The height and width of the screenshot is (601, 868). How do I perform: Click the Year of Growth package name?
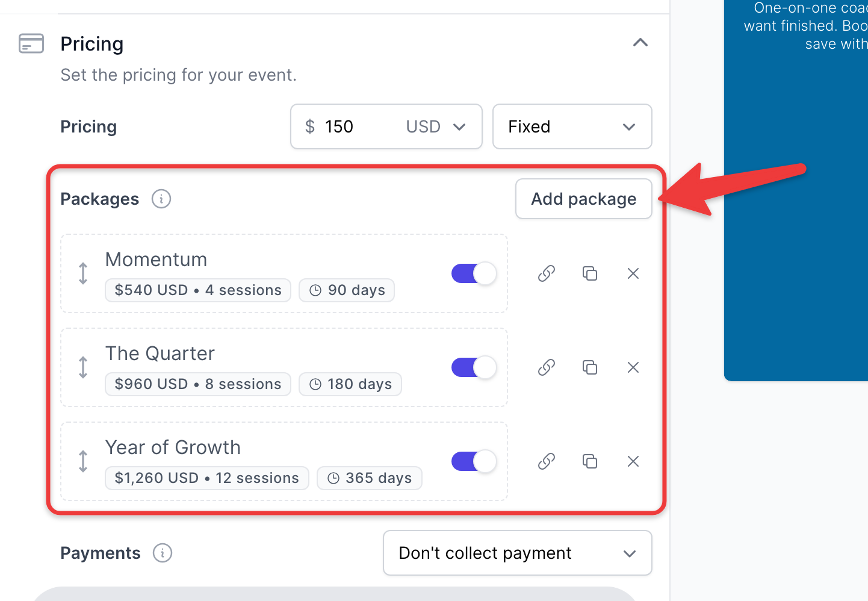[173, 447]
